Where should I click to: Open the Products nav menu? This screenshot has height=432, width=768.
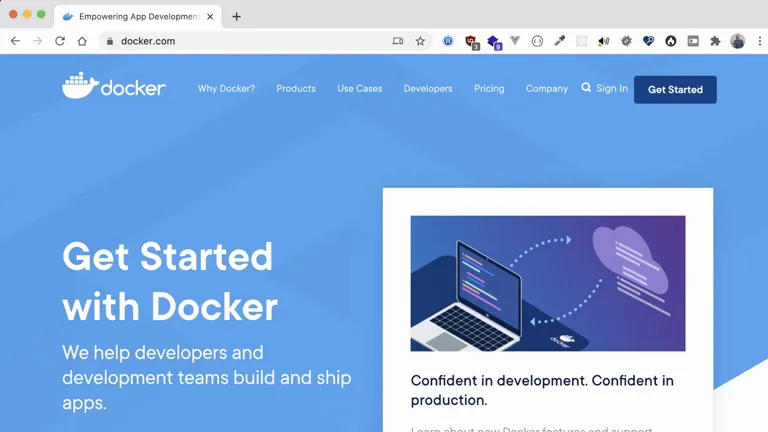296,89
